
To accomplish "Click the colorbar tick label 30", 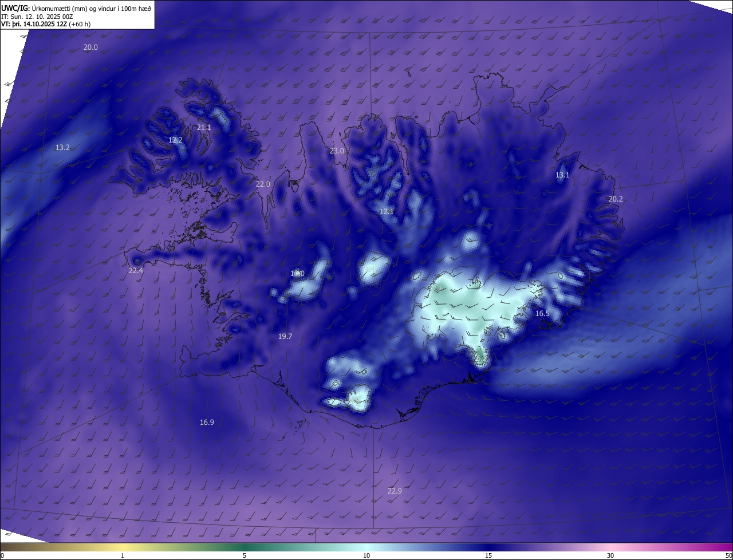I will (610, 556).
